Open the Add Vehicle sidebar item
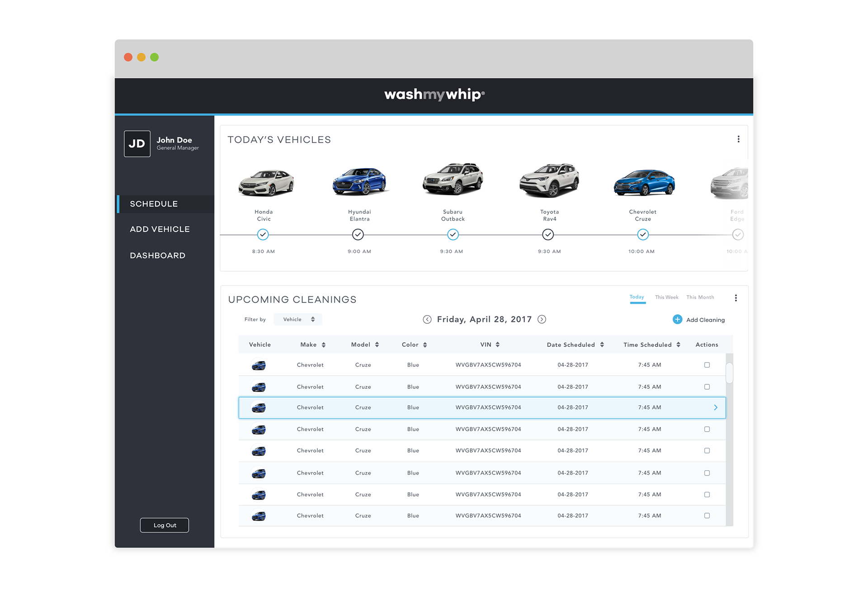This screenshot has width=868, height=590. click(x=160, y=229)
